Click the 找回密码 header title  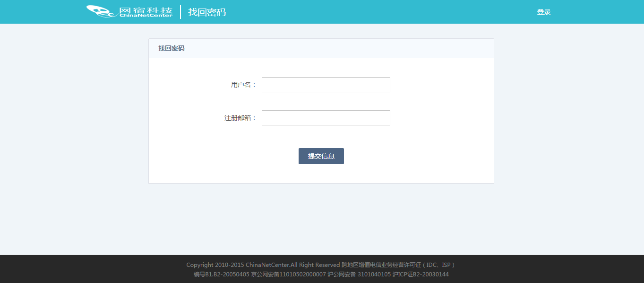[206, 12]
